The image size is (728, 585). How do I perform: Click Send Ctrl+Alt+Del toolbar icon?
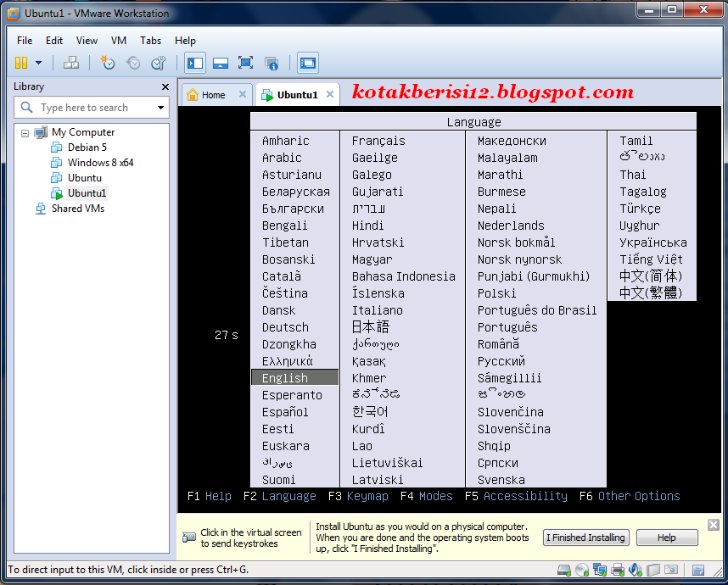(71, 63)
